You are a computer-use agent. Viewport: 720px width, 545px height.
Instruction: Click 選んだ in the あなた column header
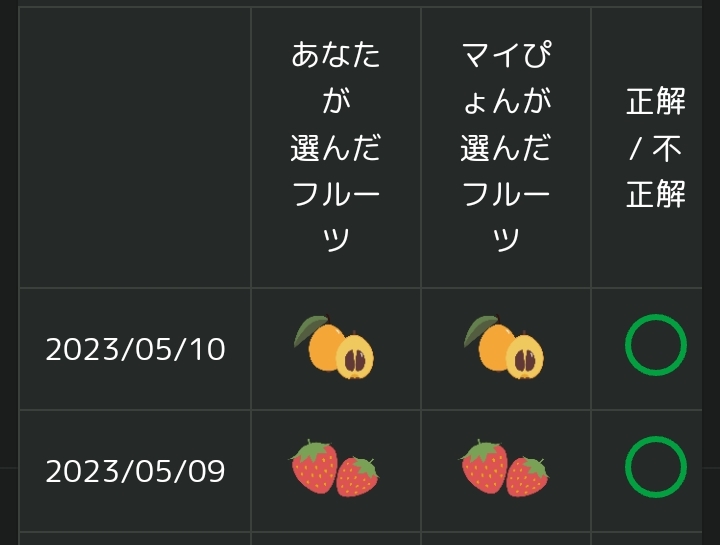[x=336, y=148]
